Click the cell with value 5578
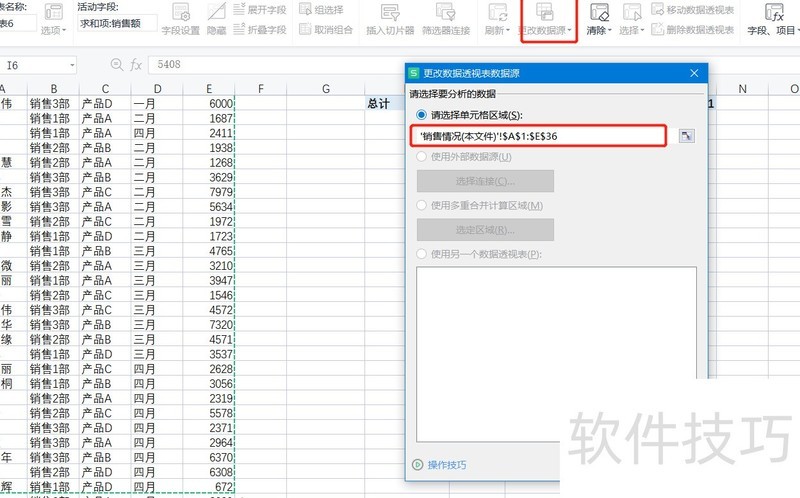The height and width of the screenshot is (498, 800). pos(209,413)
